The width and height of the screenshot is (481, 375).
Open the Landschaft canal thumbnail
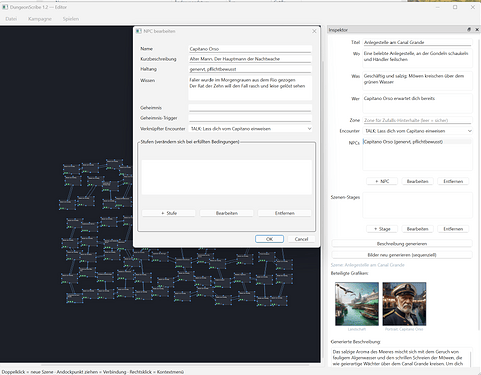(357, 304)
